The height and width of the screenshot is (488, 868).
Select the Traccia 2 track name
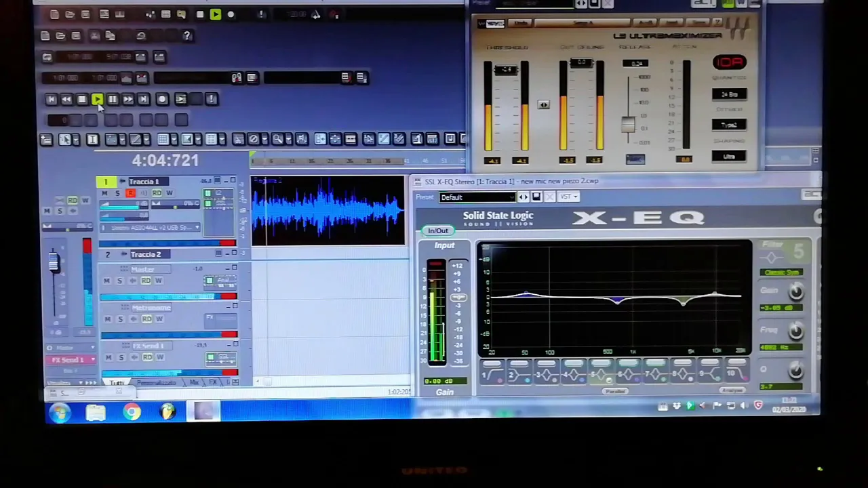[146, 254]
